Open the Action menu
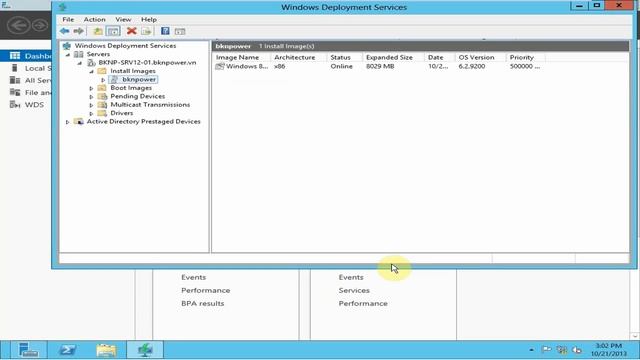This screenshot has height=360, width=640. (x=94, y=19)
